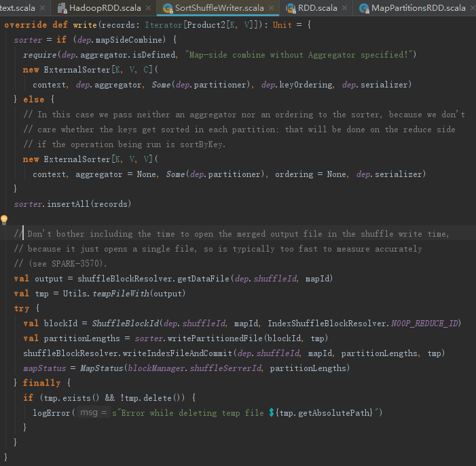Close the RDD.scala tab
Image resolution: width=476 pixels, height=466 pixels.
(x=344, y=8)
